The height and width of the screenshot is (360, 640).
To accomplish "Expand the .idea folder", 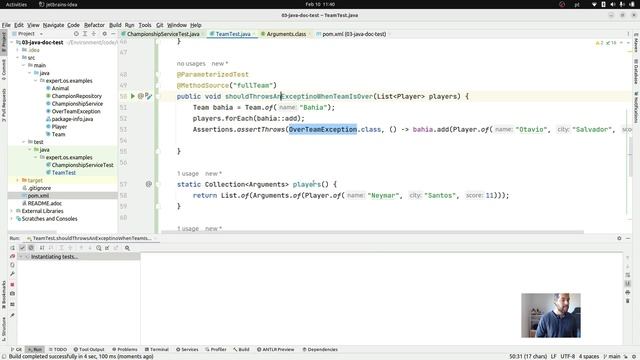I will [x=18, y=50].
